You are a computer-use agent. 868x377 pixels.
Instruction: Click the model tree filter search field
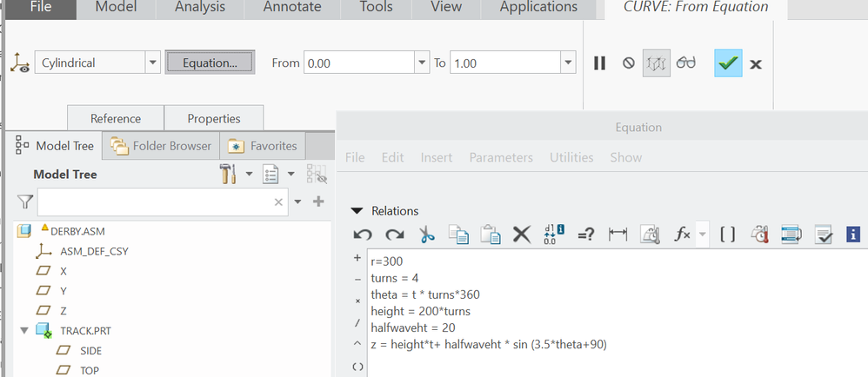point(157,202)
